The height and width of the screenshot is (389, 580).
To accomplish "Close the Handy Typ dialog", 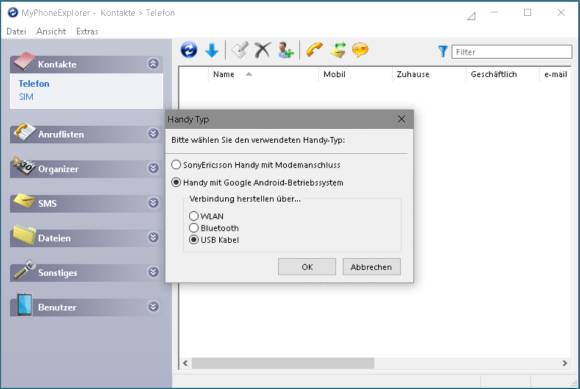I will click(401, 119).
